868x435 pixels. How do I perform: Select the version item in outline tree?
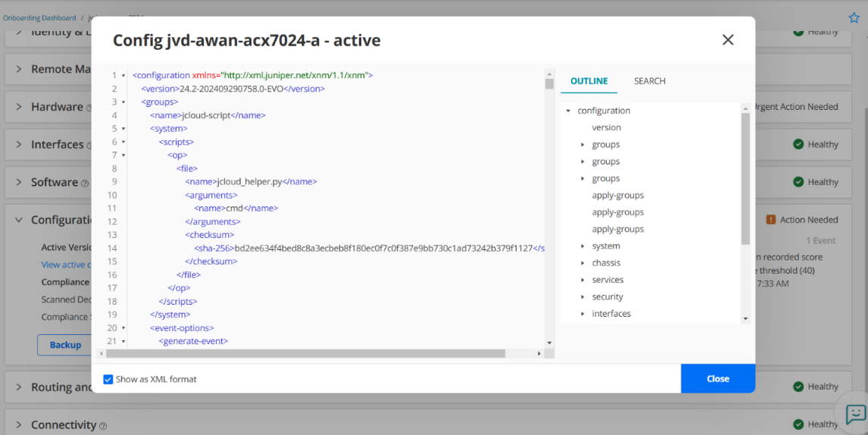pyautogui.click(x=606, y=127)
